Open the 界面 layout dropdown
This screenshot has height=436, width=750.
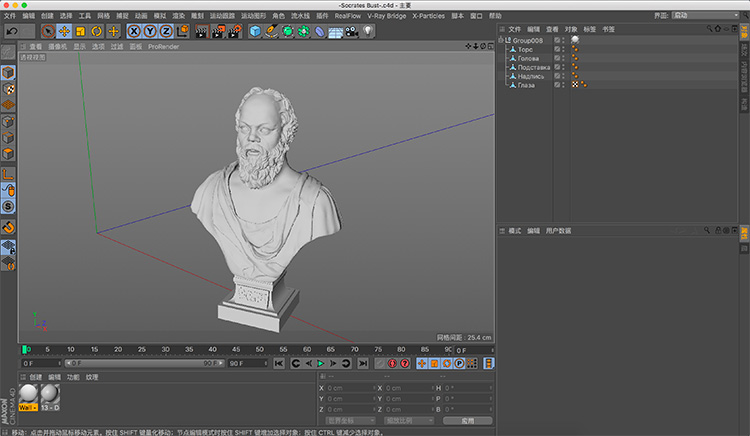(706, 15)
